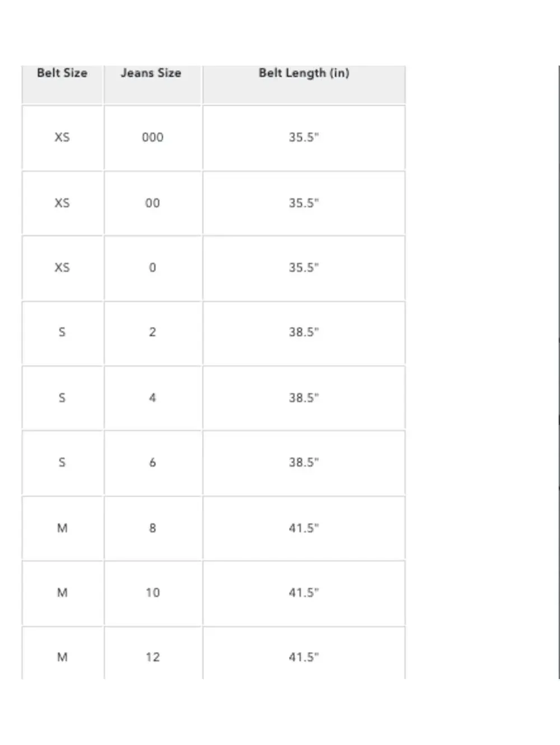Click the jeans size 2 cell
This screenshot has height=745, width=560.
(152, 333)
